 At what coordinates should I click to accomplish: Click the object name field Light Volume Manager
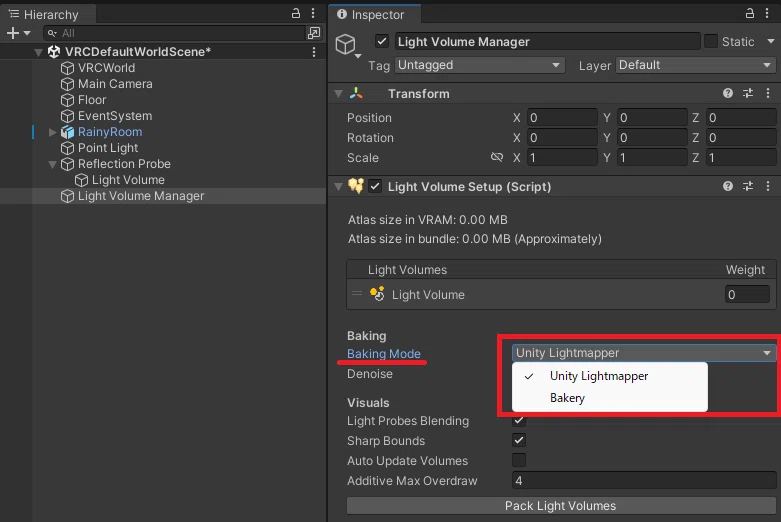coord(547,41)
